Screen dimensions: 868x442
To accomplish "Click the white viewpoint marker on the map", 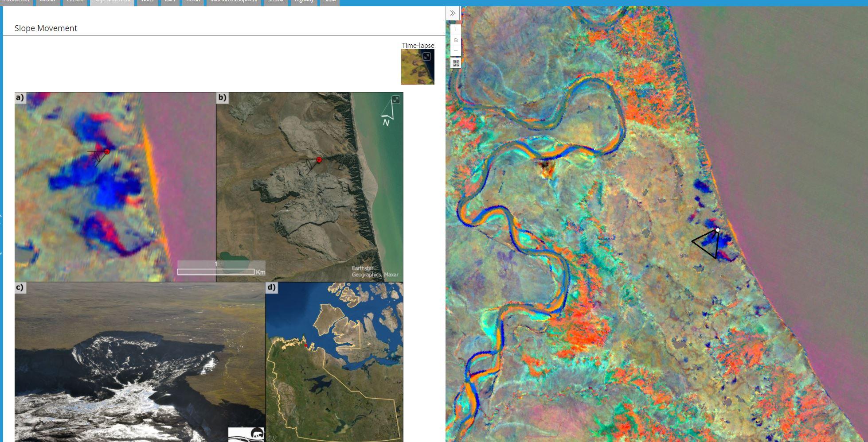I will pos(717,230).
